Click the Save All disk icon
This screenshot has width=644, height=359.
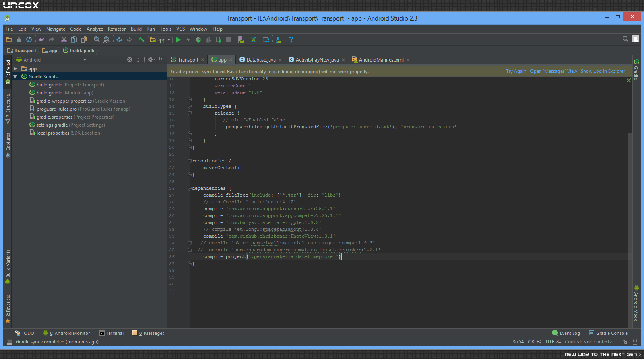(x=19, y=39)
